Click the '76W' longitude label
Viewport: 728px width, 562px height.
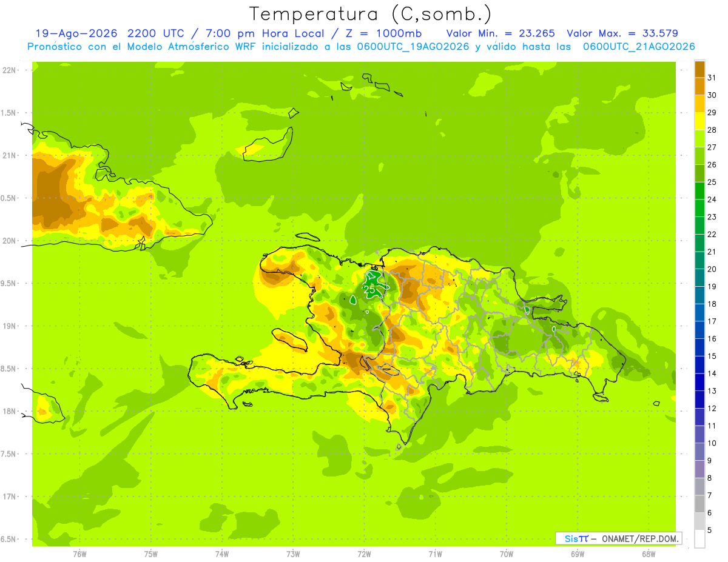tap(79, 554)
